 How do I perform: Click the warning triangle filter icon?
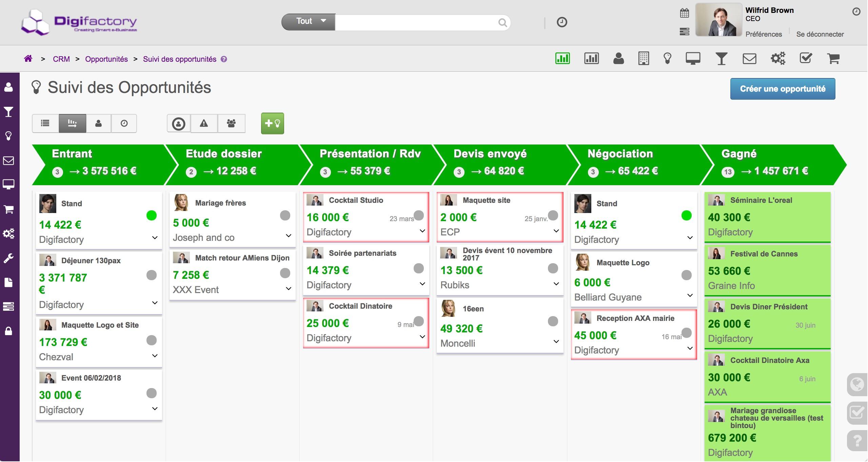pyautogui.click(x=204, y=123)
